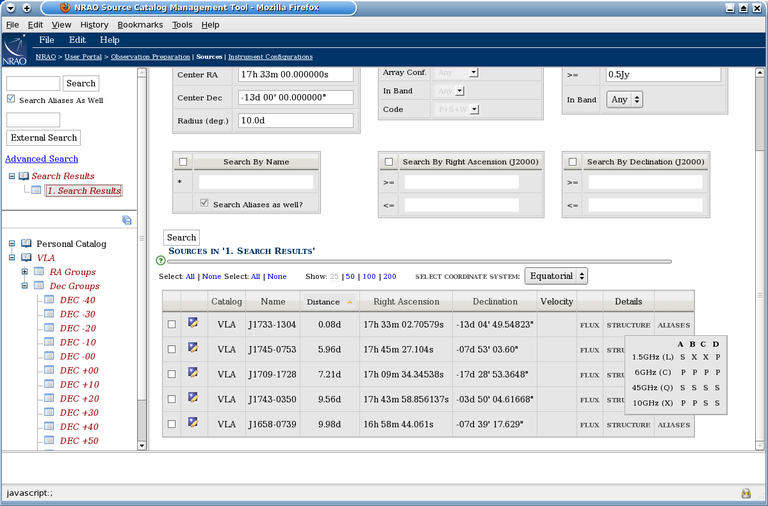768x506 pixels.
Task: Click the Search By Name text field
Action: click(256, 182)
